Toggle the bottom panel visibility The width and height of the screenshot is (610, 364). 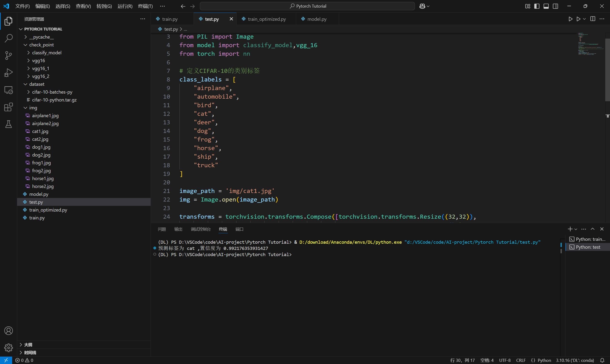coord(546,6)
